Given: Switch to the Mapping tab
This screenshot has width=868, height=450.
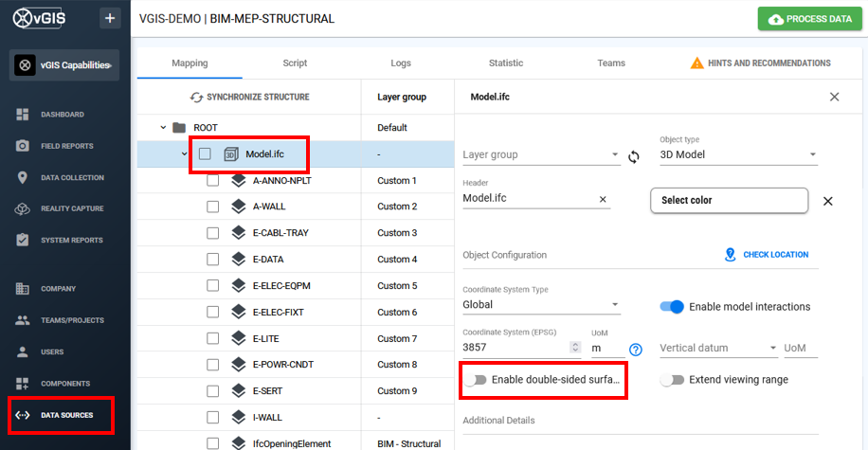Looking at the screenshot, I should [190, 63].
